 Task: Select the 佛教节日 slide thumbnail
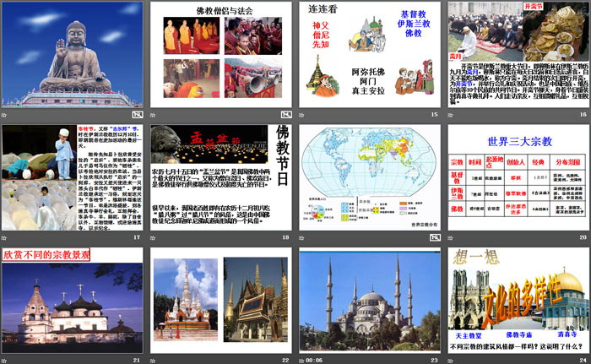coord(220,177)
